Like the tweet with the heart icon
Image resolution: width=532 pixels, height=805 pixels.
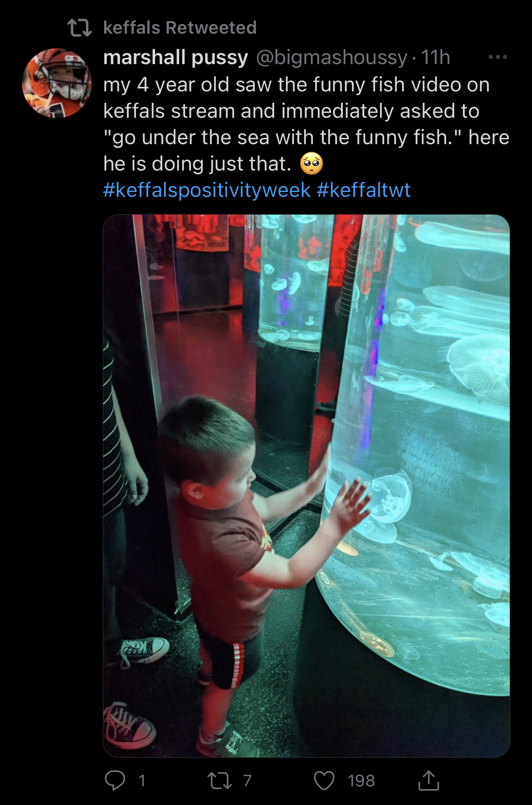tap(324, 780)
